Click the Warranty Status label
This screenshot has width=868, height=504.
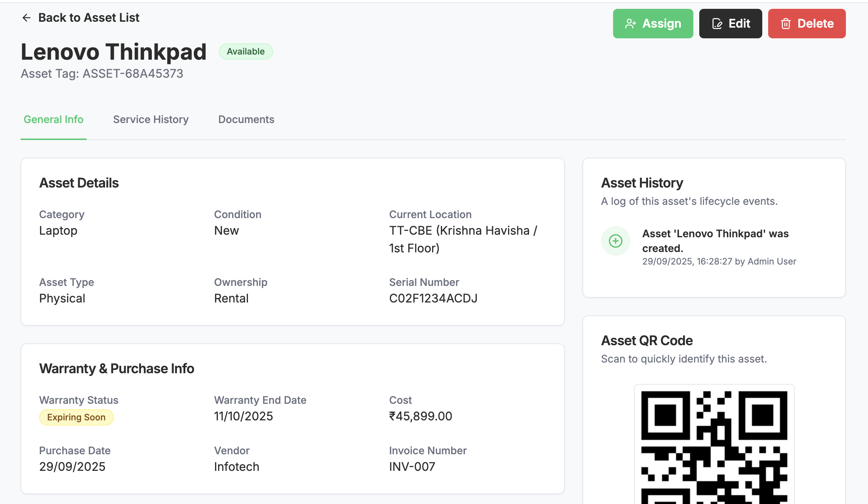[79, 400]
